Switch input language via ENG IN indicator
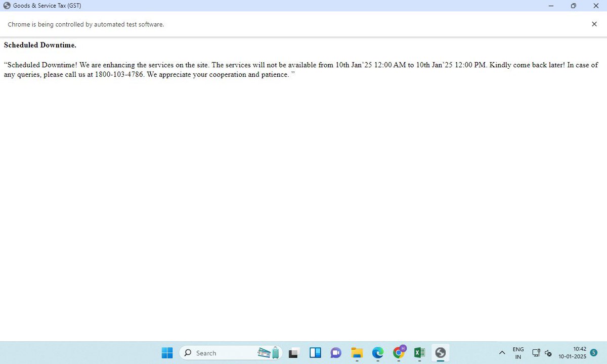Viewport: 607px width, 364px height. (x=517, y=352)
